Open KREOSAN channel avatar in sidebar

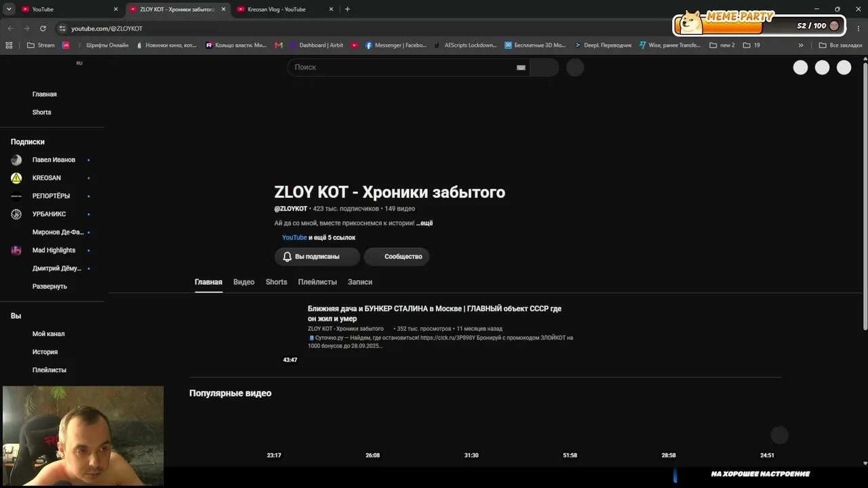16,178
